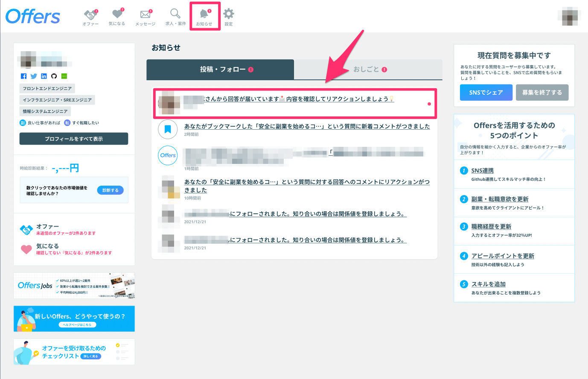The width and height of the screenshot is (588, 379).
Task: Open the SNS連携 link
Action: tap(482, 170)
